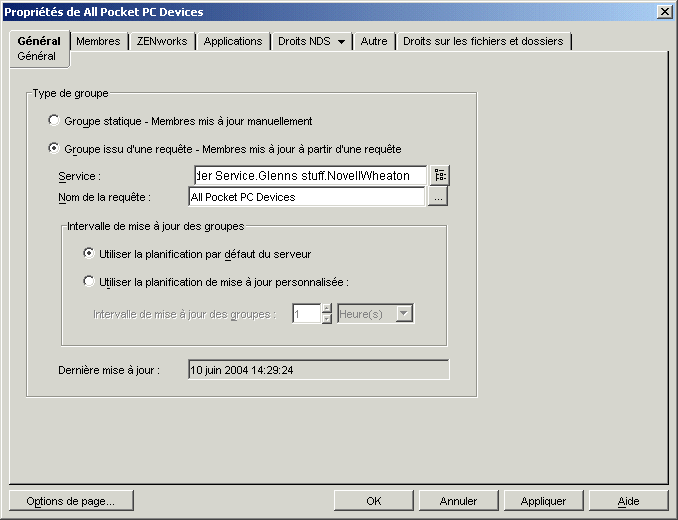Viewport: 678px width, 520px height.
Task: Click the interval value field showing 1
Action: pos(306,314)
